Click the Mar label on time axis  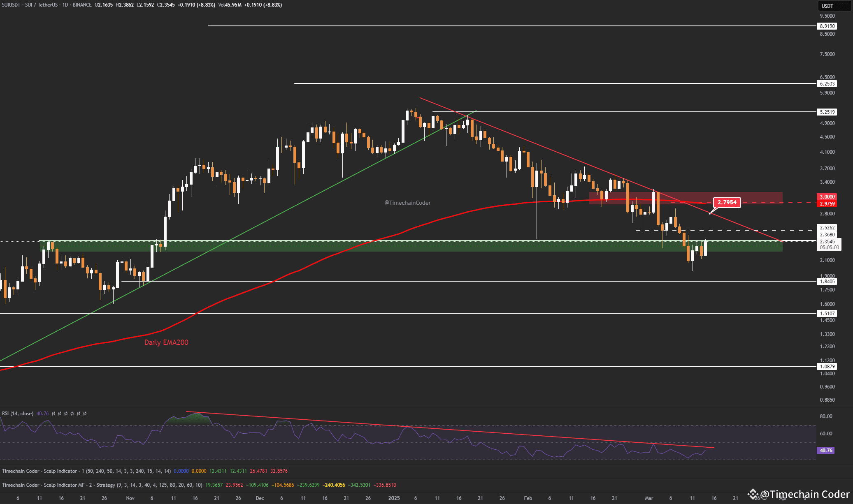649,498
